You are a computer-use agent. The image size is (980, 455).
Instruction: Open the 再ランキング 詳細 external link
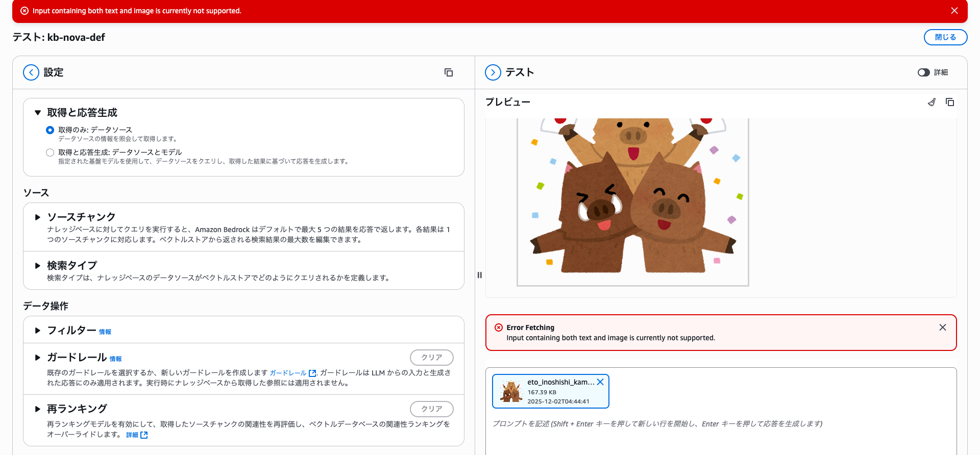[x=137, y=435]
